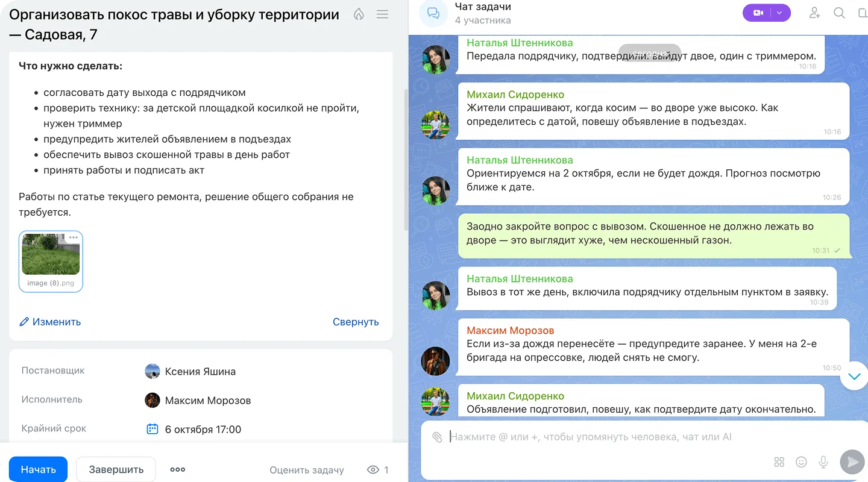
Task: Open Ксения Яшина profile
Action: tap(200, 372)
